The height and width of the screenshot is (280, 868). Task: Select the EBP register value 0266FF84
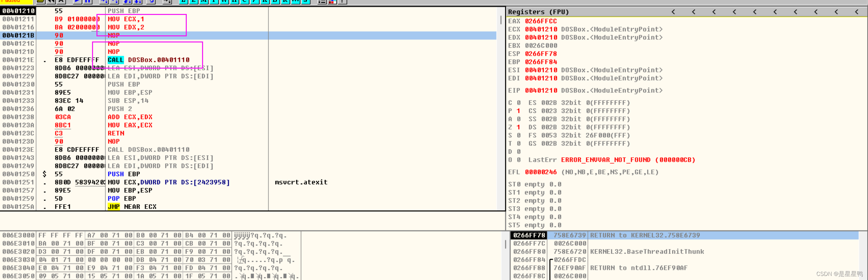[541, 62]
